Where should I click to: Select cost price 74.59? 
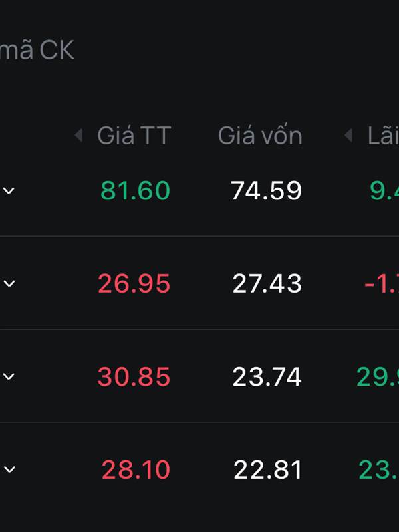(267, 190)
